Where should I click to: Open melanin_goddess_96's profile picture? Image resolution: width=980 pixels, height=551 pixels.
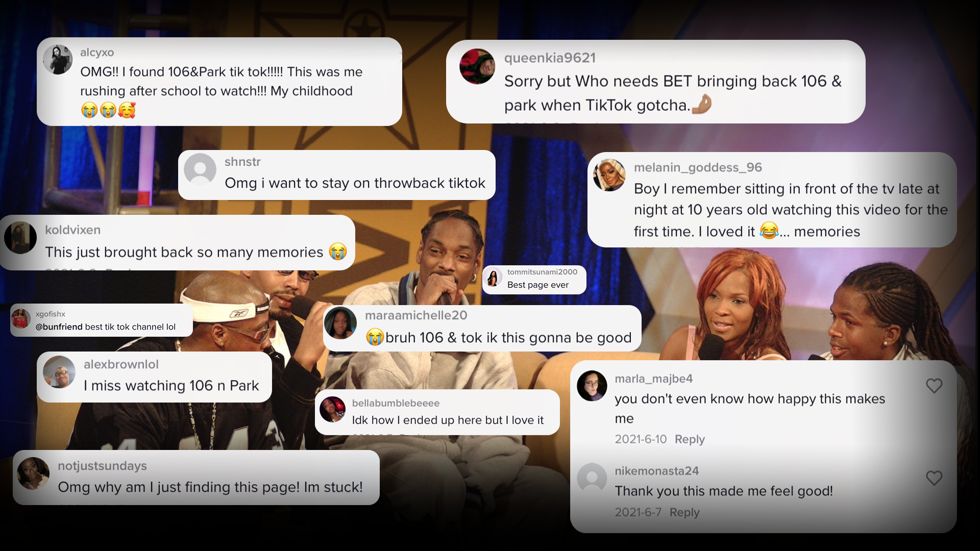click(x=609, y=175)
